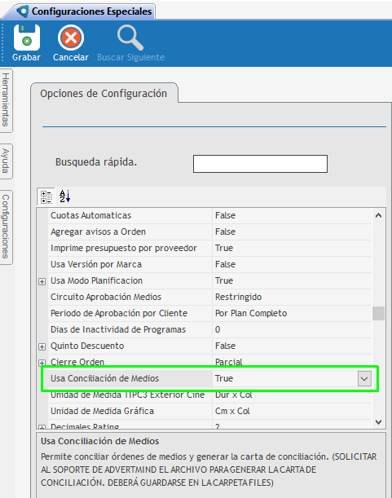Click the Dur x Col value cell
Viewport: 392px width, 498px height.
234,395
